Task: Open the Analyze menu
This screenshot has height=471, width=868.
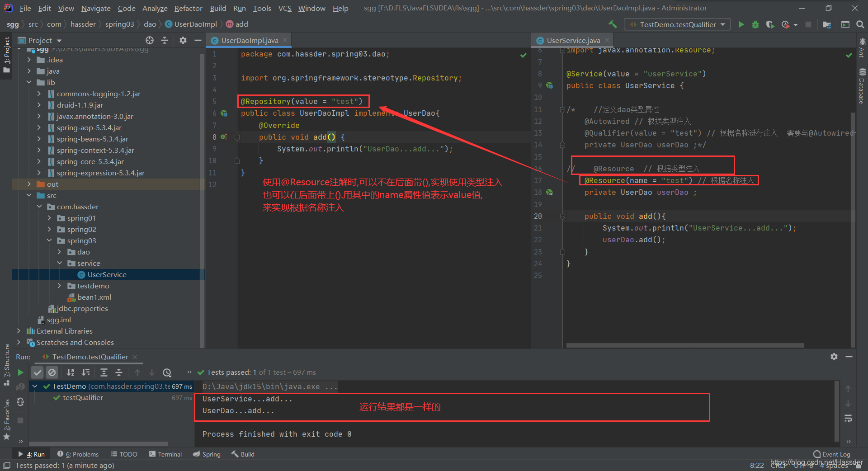Action: [x=155, y=8]
